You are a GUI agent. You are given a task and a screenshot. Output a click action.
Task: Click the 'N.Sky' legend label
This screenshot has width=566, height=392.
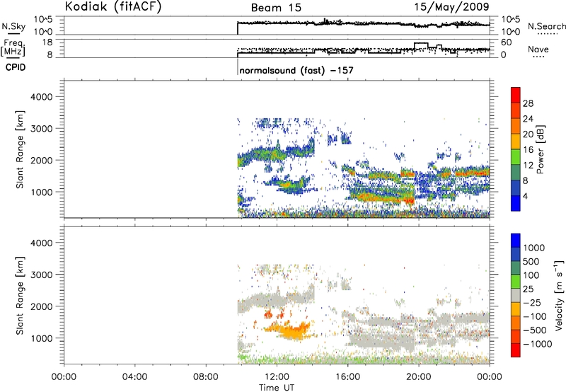pos(13,26)
